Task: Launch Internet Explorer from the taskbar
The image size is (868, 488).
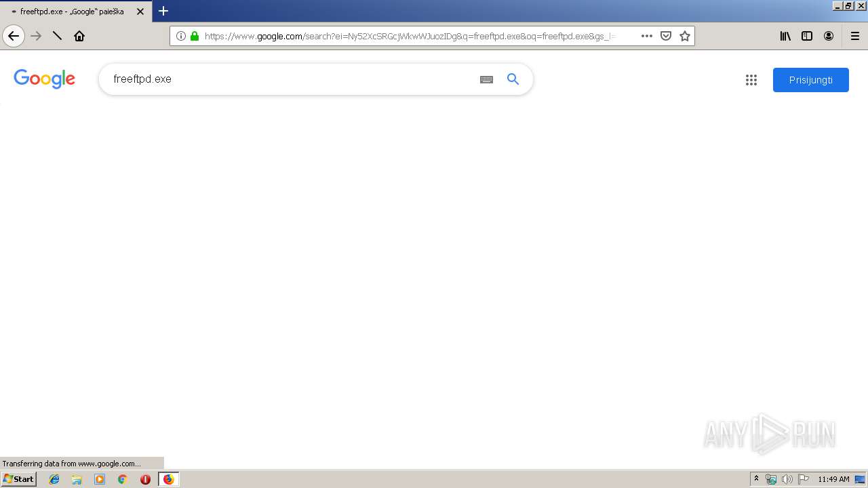Action: coord(54,479)
